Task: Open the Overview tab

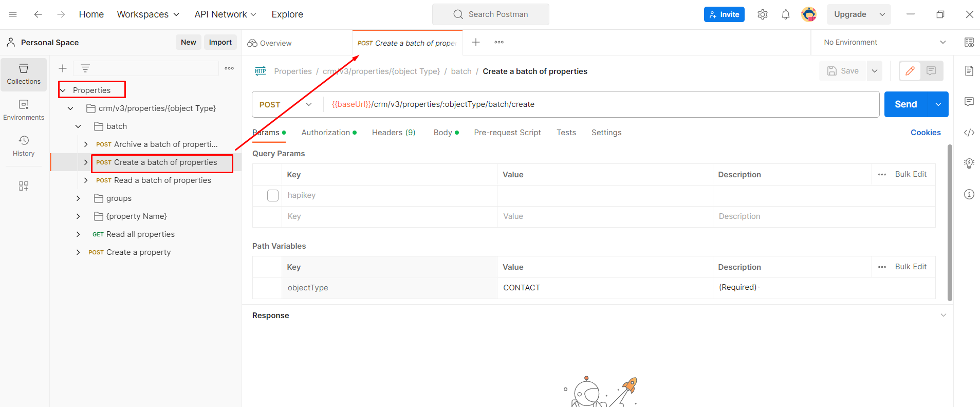Action: [x=270, y=43]
